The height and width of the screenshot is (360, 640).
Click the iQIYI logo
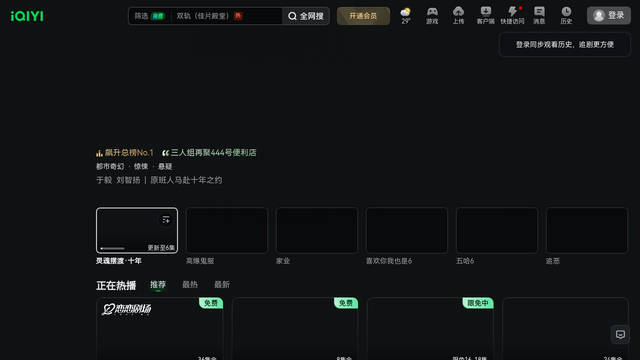coord(27,16)
